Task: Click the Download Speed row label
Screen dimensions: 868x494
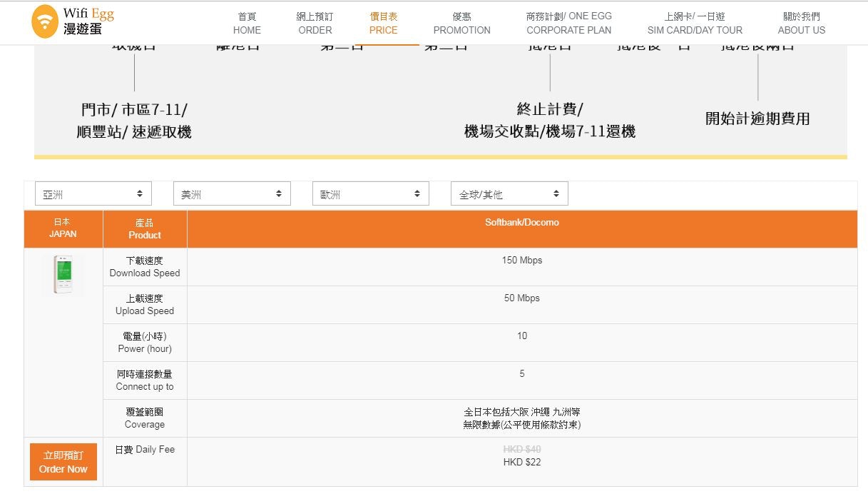Action: point(145,267)
